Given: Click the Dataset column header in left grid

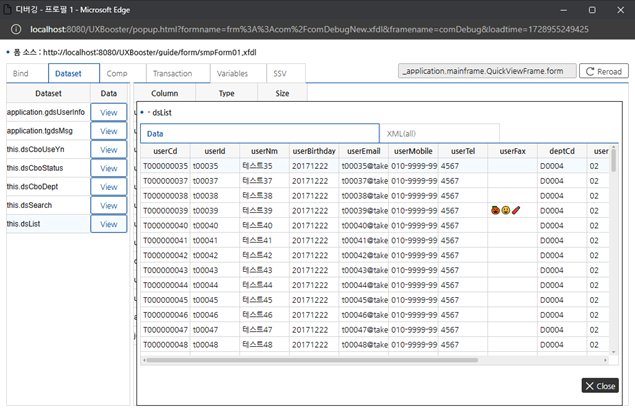Looking at the screenshot, I should point(48,93).
